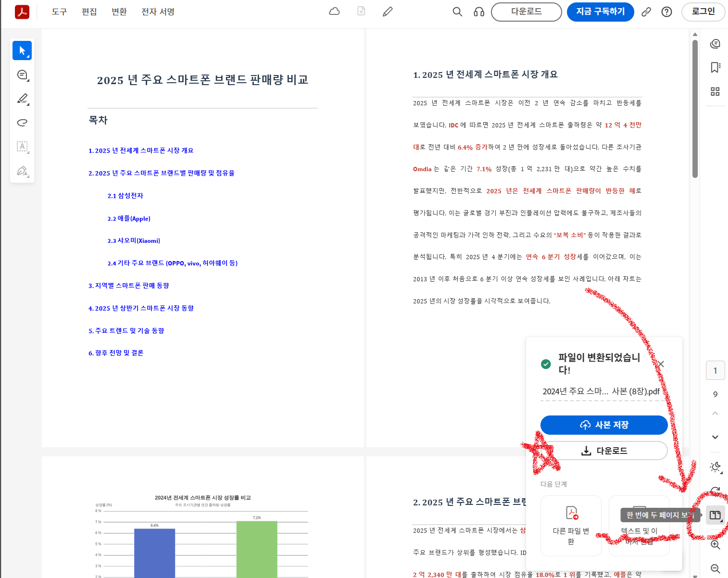Open TOC link 1. 2025 년 전세계 스마트폰 시장 개요
Image resolution: width=728 pixels, height=578 pixels.
141,151
